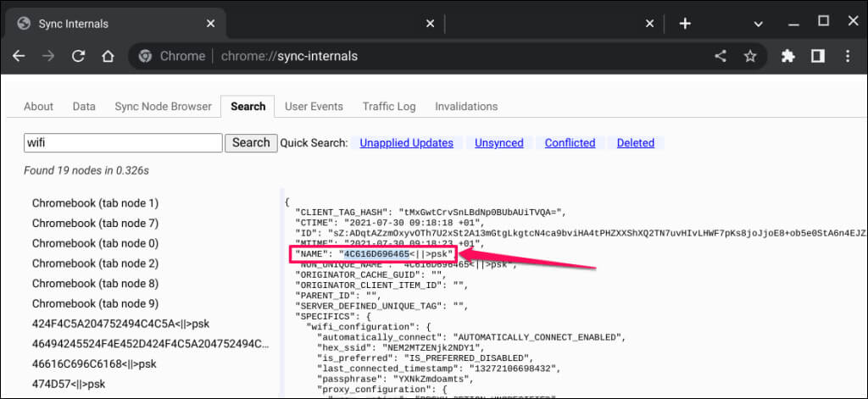Screen dimensions: 868x399
Task: Bookmark page with the star icon
Action: point(749,57)
